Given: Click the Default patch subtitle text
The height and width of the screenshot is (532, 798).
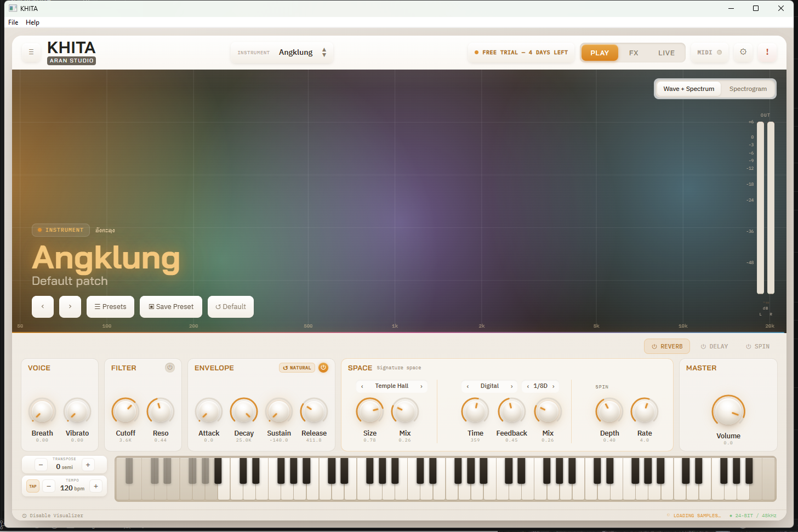Looking at the screenshot, I should [70, 281].
